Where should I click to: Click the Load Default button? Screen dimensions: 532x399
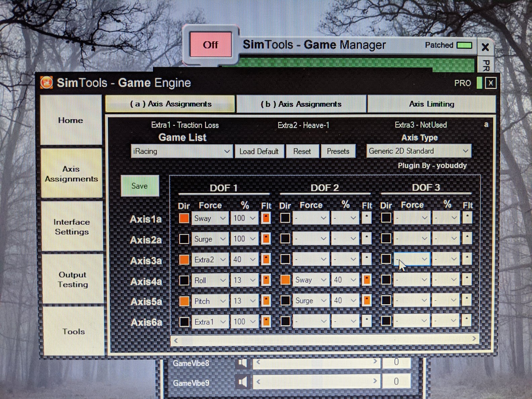click(x=259, y=151)
